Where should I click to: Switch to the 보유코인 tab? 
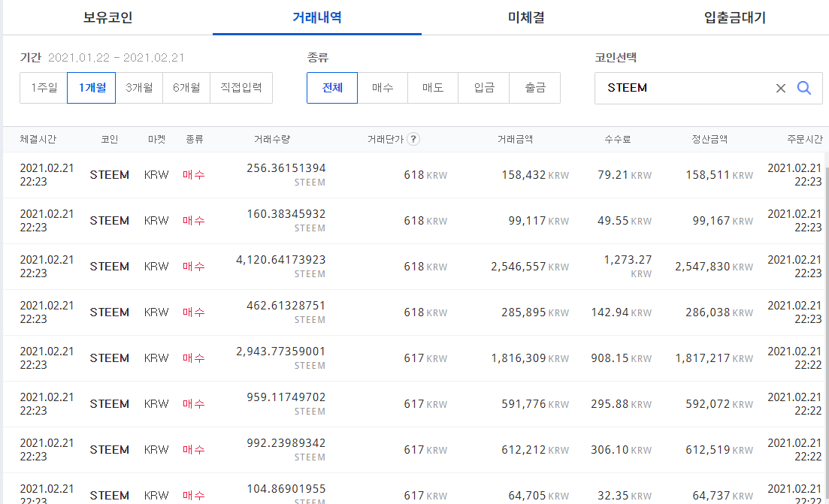pyautogui.click(x=108, y=17)
